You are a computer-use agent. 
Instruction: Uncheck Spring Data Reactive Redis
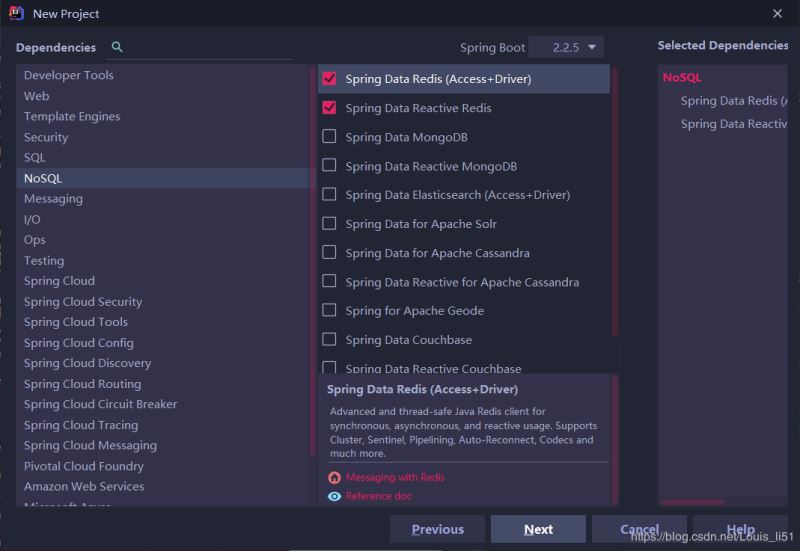[x=329, y=107]
